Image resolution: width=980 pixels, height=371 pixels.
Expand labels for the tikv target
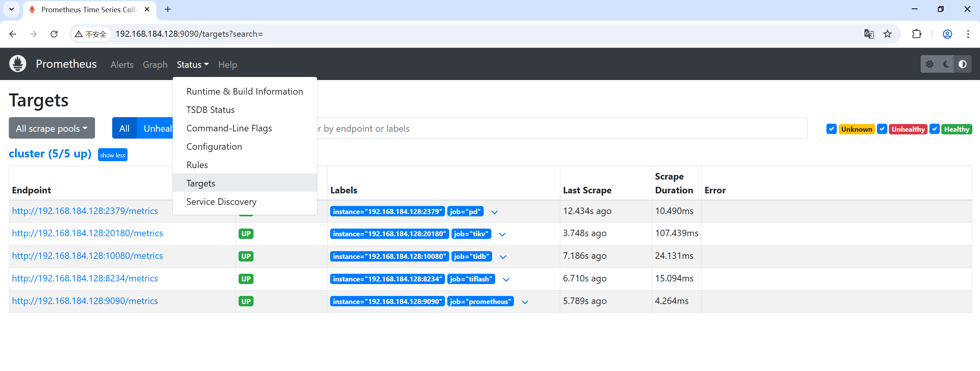(502, 234)
